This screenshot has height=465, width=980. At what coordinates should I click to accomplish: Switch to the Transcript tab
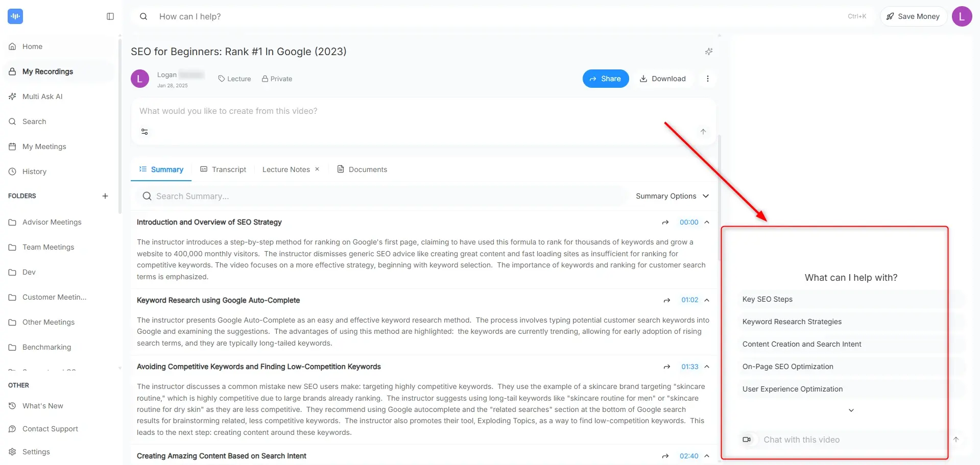click(x=228, y=169)
